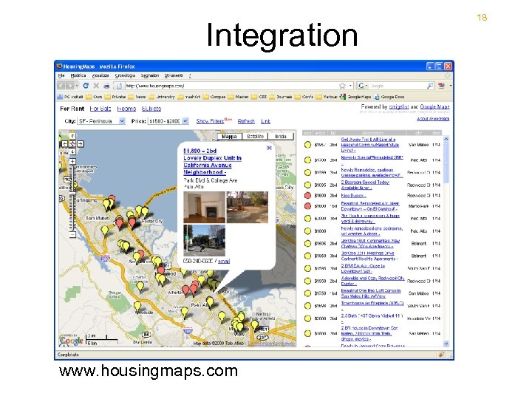Click the map recenter button between the arrows
Screen dimensions: 532x399
72,144
